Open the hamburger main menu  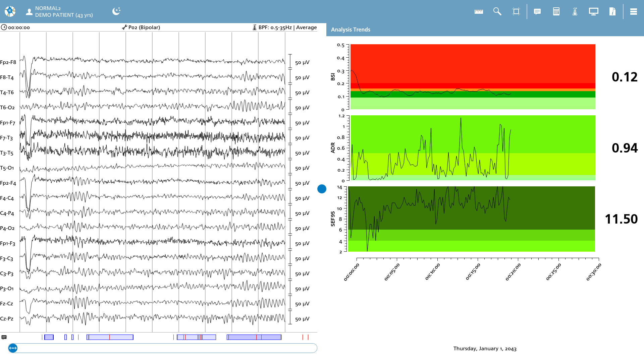click(x=634, y=12)
